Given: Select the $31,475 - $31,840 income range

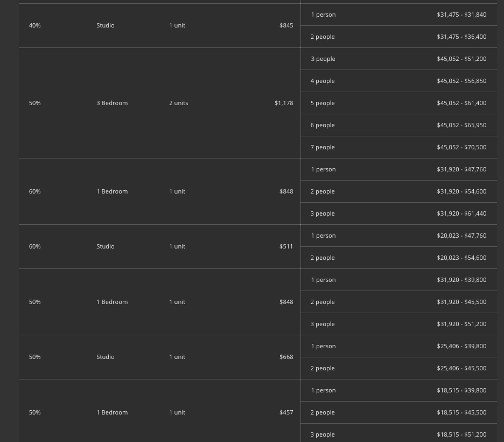Looking at the screenshot, I should [461, 15].
